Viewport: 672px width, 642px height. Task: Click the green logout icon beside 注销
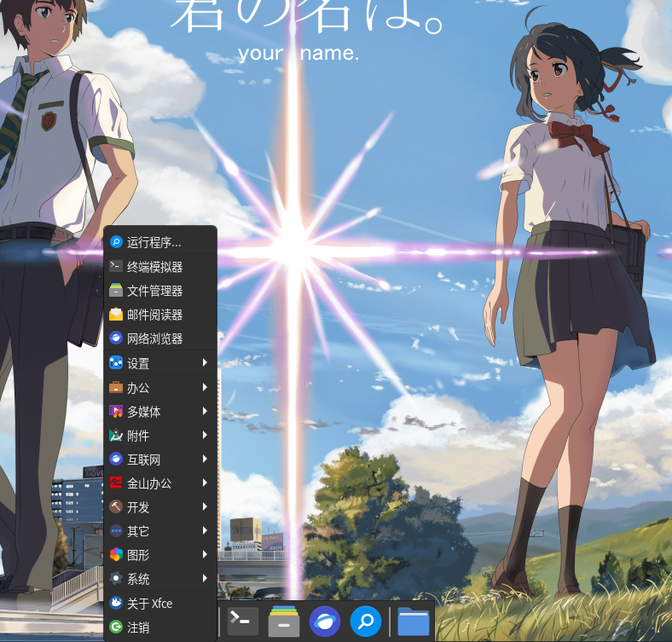pyautogui.click(x=116, y=627)
